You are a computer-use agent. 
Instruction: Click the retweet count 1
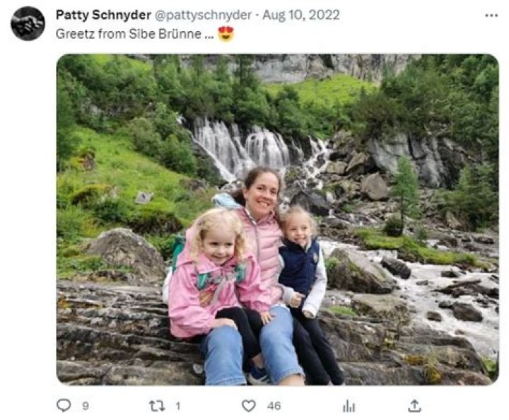(177, 406)
